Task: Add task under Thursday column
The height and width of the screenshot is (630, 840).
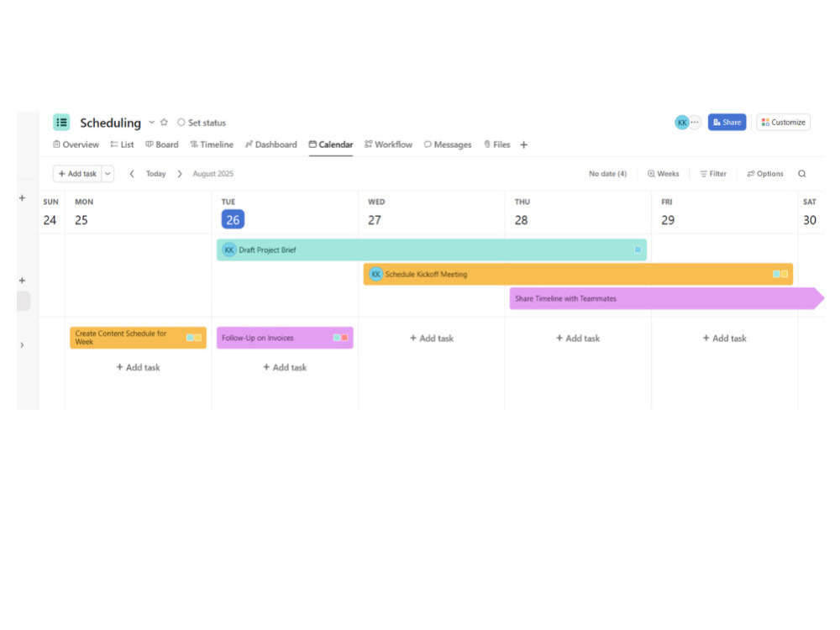Action: coord(578,339)
